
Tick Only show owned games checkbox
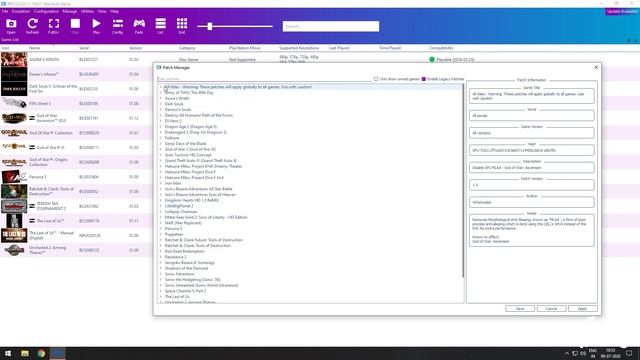click(376, 79)
